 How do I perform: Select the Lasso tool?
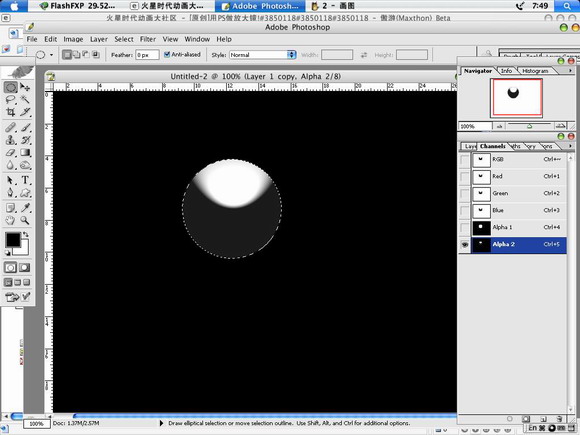[x=10, y=100]
